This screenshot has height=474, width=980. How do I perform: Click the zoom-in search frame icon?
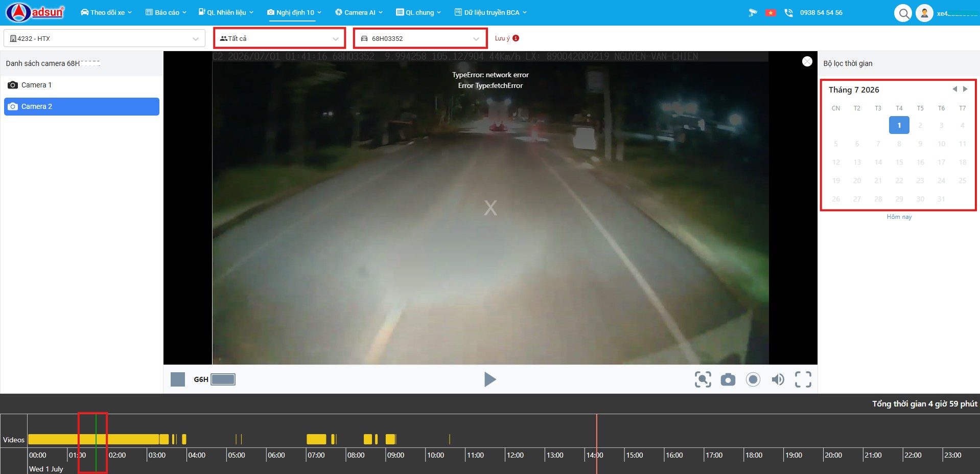coord(703,379)
